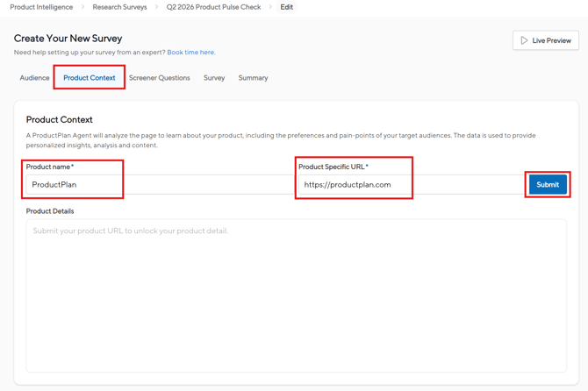The width and height of the screenshot is (588, 391).
Task: Follow the "Book time here" link
Action: 190,53
